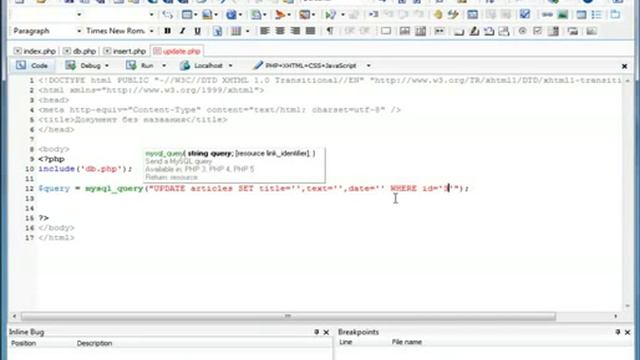
Task: Click the Run icon
Action: tap(131, 65)
